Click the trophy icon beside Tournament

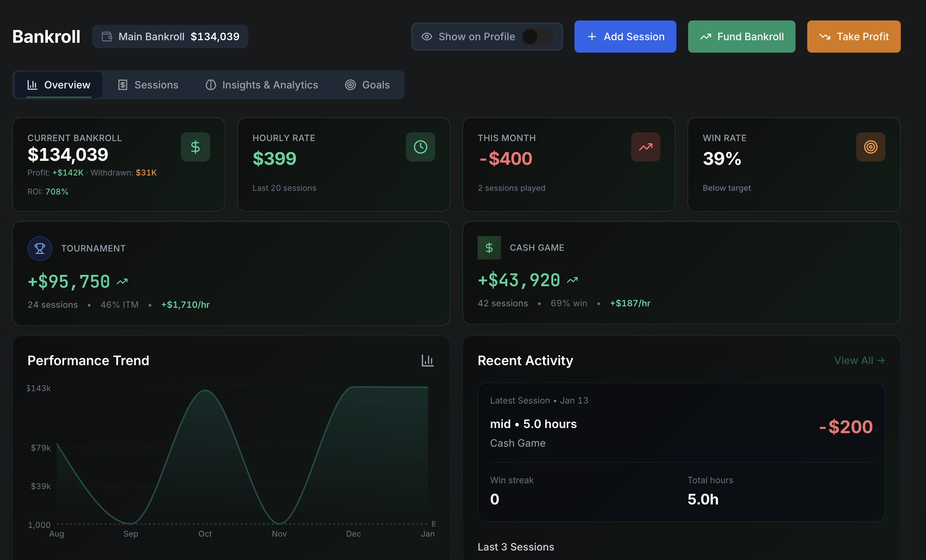tap(40, 249)
